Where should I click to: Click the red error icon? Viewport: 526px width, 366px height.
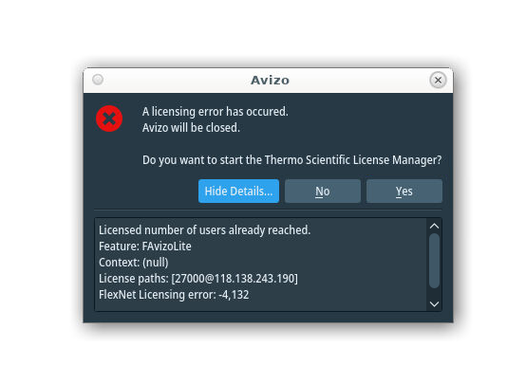[109, 118]
